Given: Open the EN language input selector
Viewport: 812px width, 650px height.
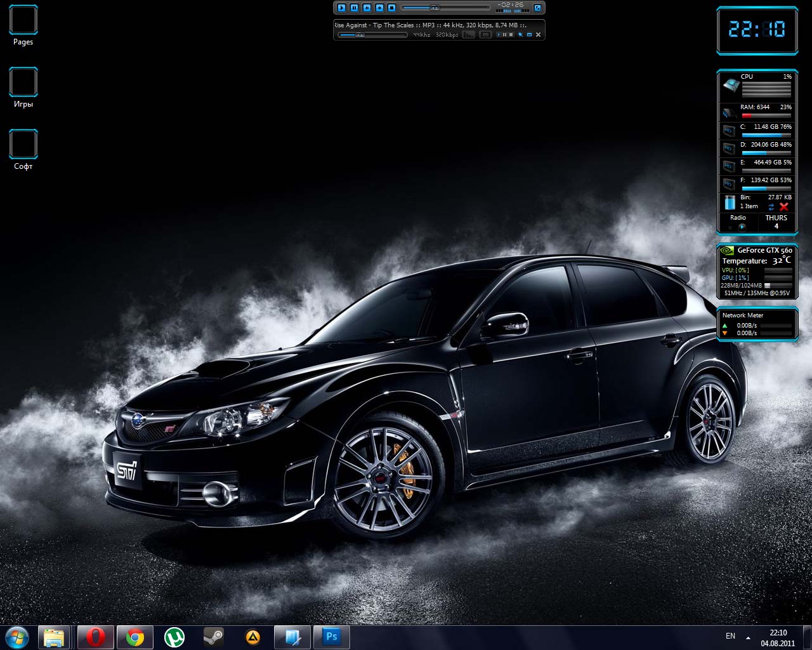Looking at the screenshot, I should [x=730, y=636].
